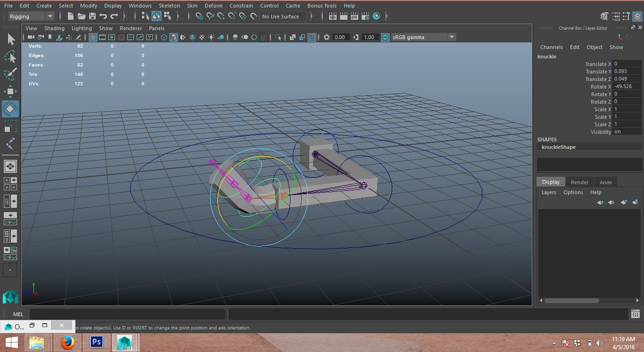Toggle the grid display in viewport
The width and height of the screenshot is (644, 352).
point(93,37)
